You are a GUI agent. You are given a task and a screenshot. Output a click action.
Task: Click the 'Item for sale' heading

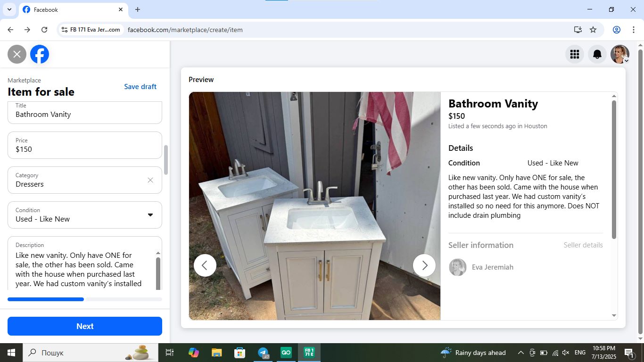click(41, 92)
